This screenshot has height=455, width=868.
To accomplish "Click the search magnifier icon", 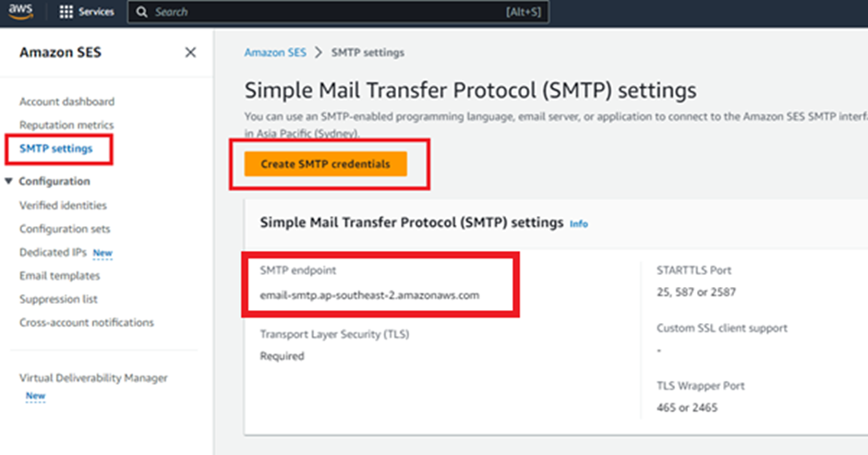I will tap(141, 12).
